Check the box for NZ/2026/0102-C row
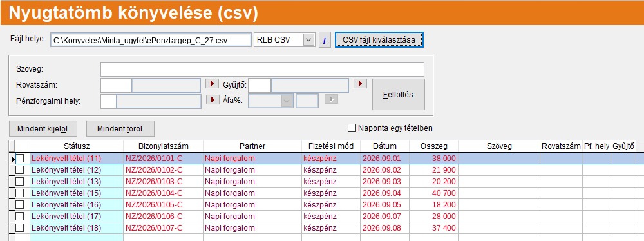Viewport: 644px width, 241px height. click(20, 170)
